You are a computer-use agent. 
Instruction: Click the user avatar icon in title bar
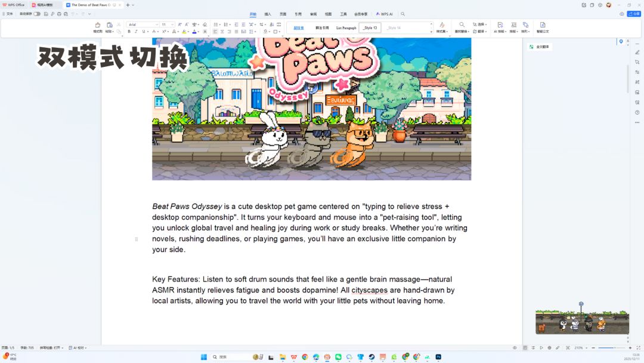click(609, 5)
